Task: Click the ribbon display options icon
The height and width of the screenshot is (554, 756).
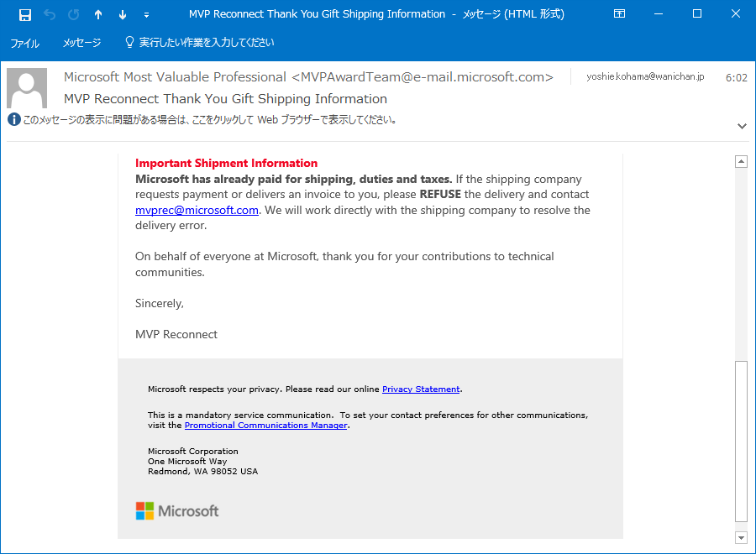Action: coord(620,14)
